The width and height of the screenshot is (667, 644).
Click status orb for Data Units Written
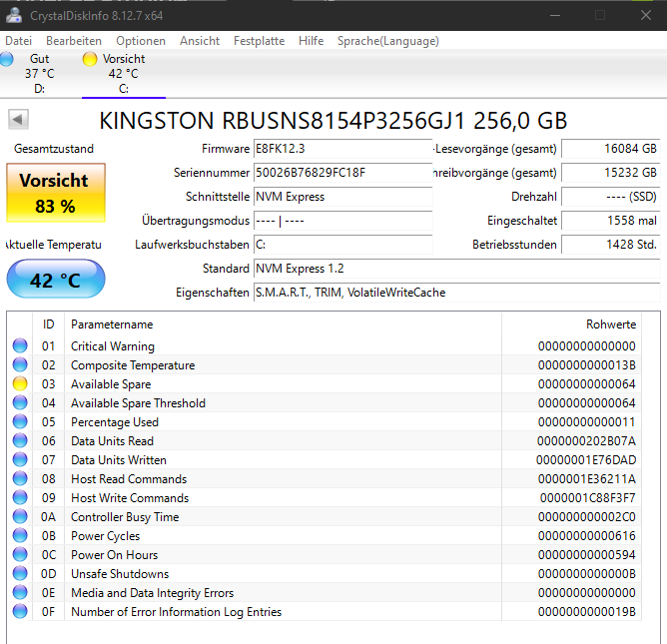click(20, 459)
